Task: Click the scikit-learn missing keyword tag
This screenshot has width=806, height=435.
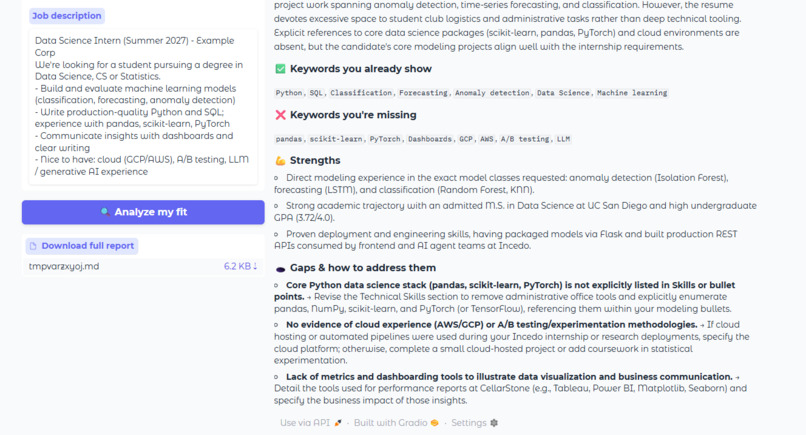Action: [336, 139]
